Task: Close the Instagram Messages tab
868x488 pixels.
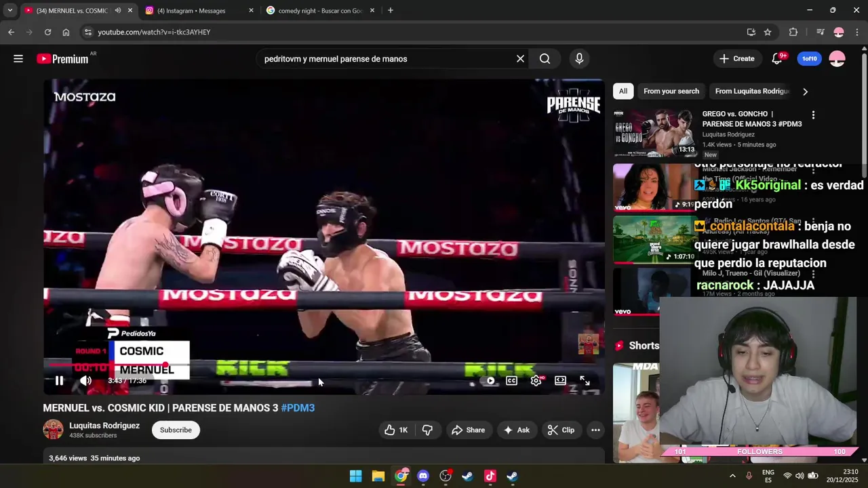Action: (x=251, y=10)
